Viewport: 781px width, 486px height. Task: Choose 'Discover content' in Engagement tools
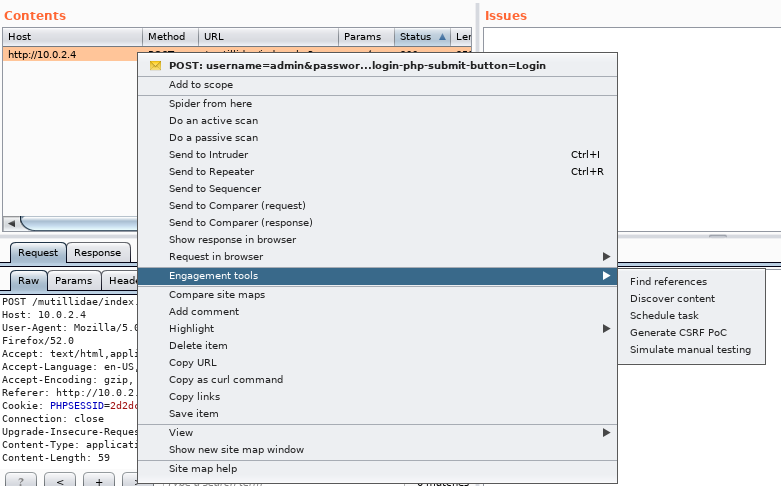[672, 299]
